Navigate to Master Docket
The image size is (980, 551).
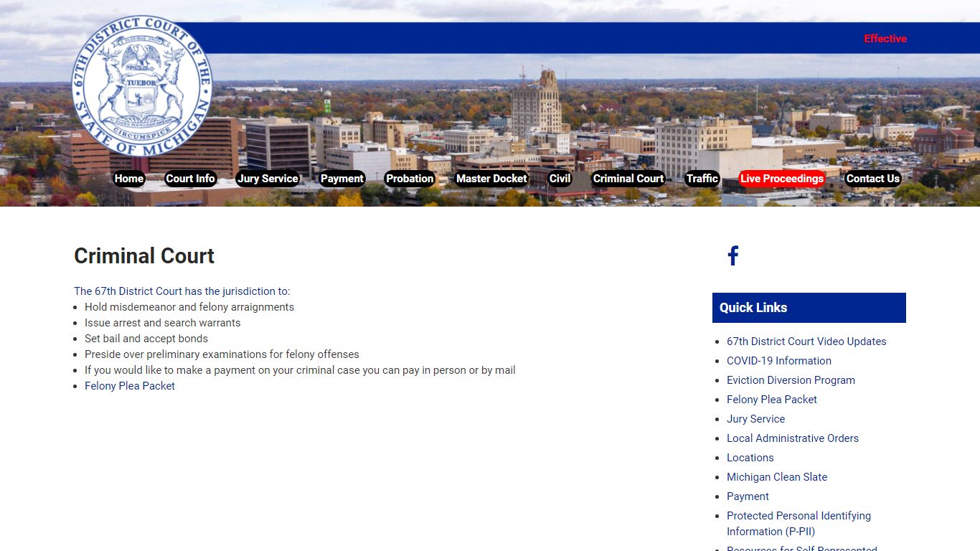tap(491, 179)
